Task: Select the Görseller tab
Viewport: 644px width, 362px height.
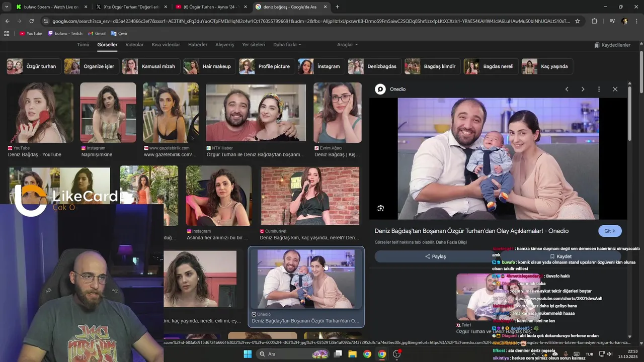Action: (107, 45)
